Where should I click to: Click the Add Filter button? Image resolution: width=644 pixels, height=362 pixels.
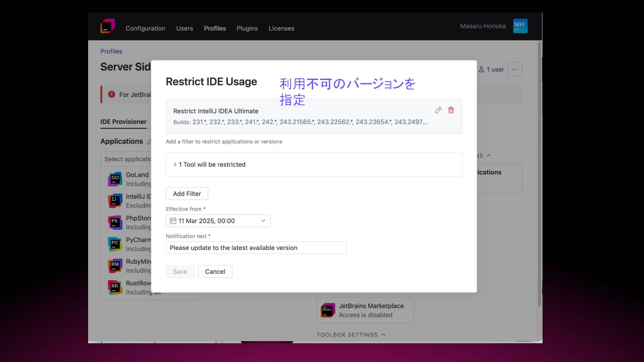click(x=187, y=194)
